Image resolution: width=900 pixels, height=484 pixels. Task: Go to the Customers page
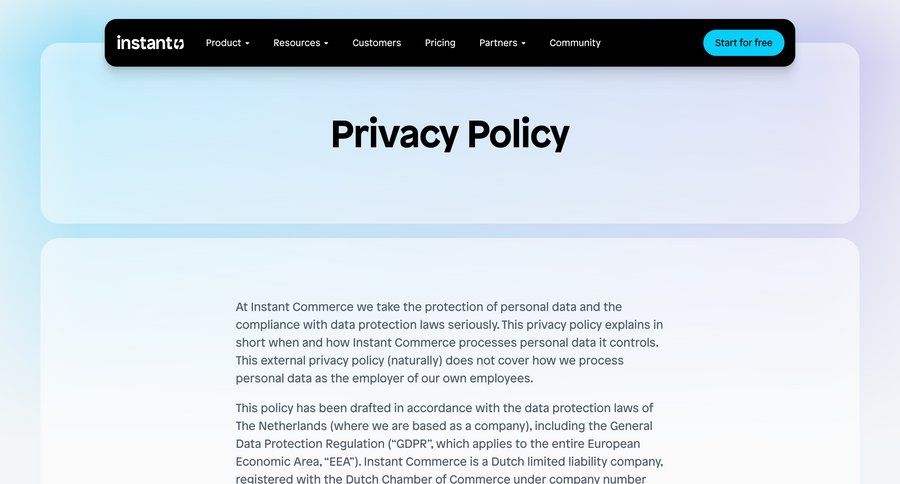tap(376, 43)
